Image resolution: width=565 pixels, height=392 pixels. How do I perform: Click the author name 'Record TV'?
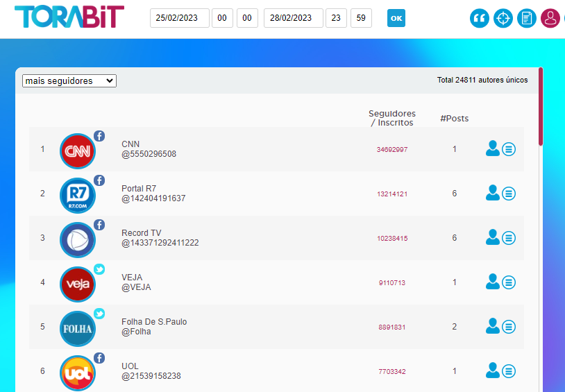tap(142, 232)
